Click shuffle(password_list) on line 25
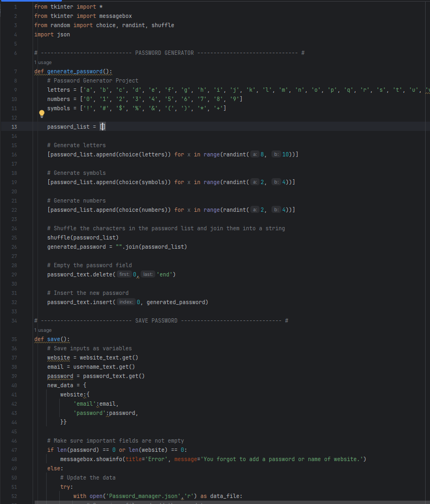Viewport: 430px width, 504px height. point(83,237)
